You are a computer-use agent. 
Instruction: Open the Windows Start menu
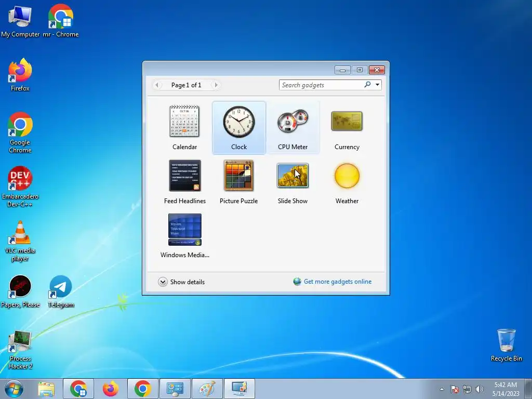pos(14,389)
